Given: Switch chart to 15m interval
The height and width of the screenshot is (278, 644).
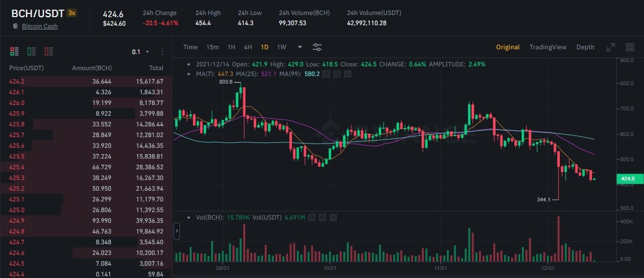Looking at the screenshot, I should point(212,47).
